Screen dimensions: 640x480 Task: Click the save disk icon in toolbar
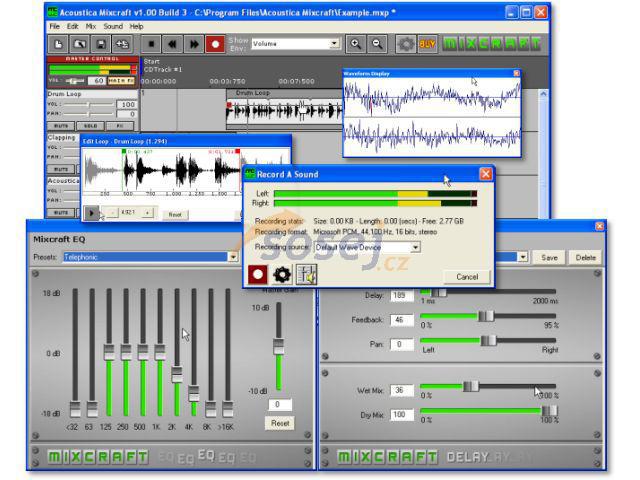click(x=101, y=45)
